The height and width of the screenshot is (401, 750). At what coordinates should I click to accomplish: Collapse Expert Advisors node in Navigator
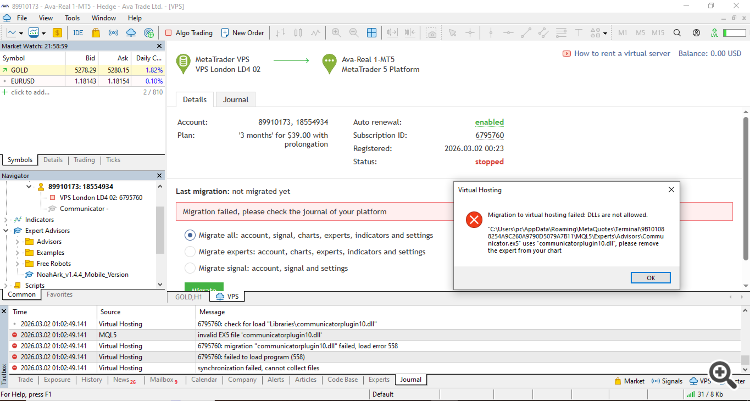(6, 231)
